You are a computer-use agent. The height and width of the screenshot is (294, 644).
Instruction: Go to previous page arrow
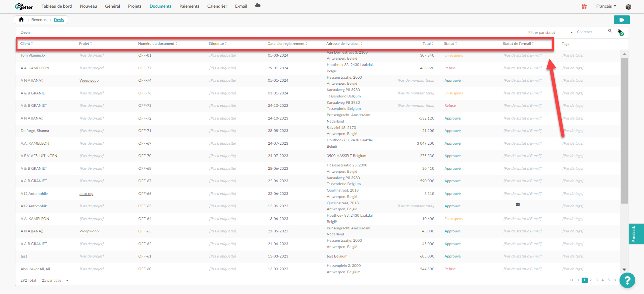tap(578, 280)
